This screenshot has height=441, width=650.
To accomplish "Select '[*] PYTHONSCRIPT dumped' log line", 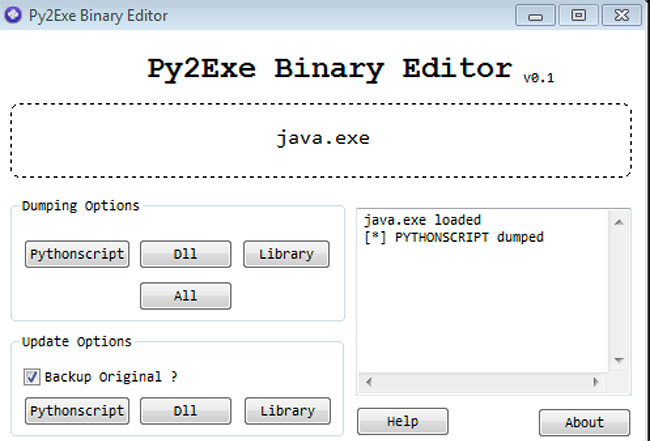I will coord(454,237).
